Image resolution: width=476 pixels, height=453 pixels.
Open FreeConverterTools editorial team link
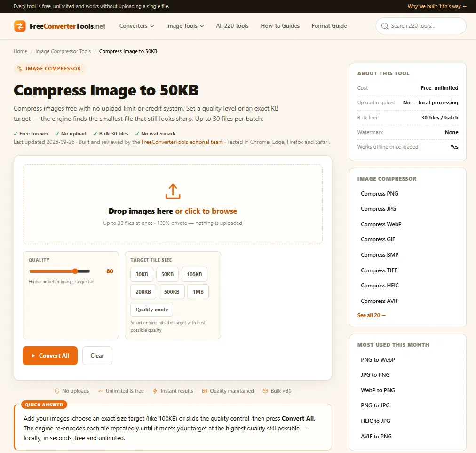click(182, 142)
